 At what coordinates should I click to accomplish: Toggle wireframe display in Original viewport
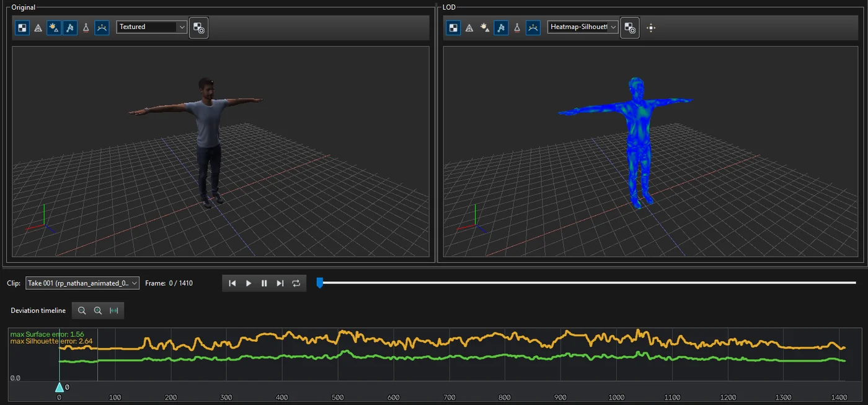point(38,28)
